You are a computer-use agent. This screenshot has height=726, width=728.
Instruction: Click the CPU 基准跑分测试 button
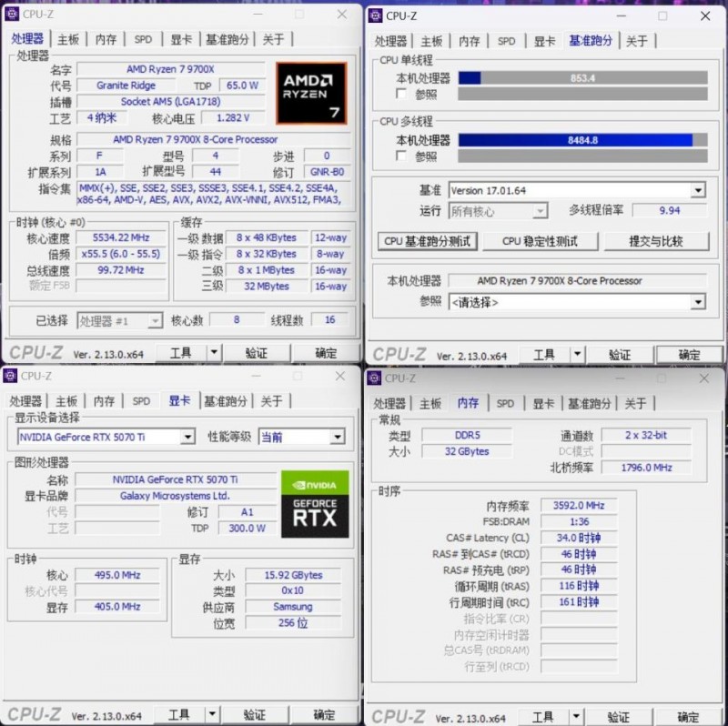pyautogui.click(x=427, y=241)
